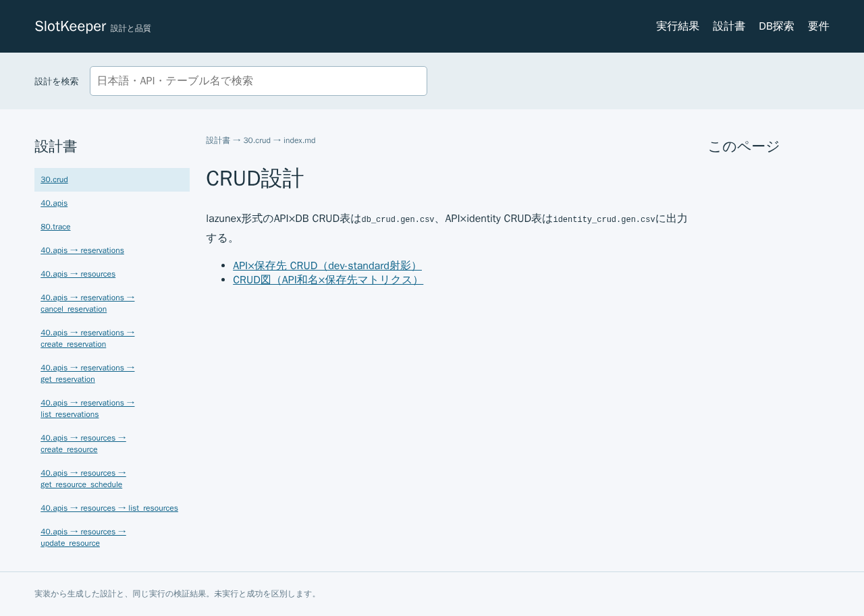Screen dimensions: 864x616
Task: Open 設計書 in the top navigation
Action: point(729,26)
